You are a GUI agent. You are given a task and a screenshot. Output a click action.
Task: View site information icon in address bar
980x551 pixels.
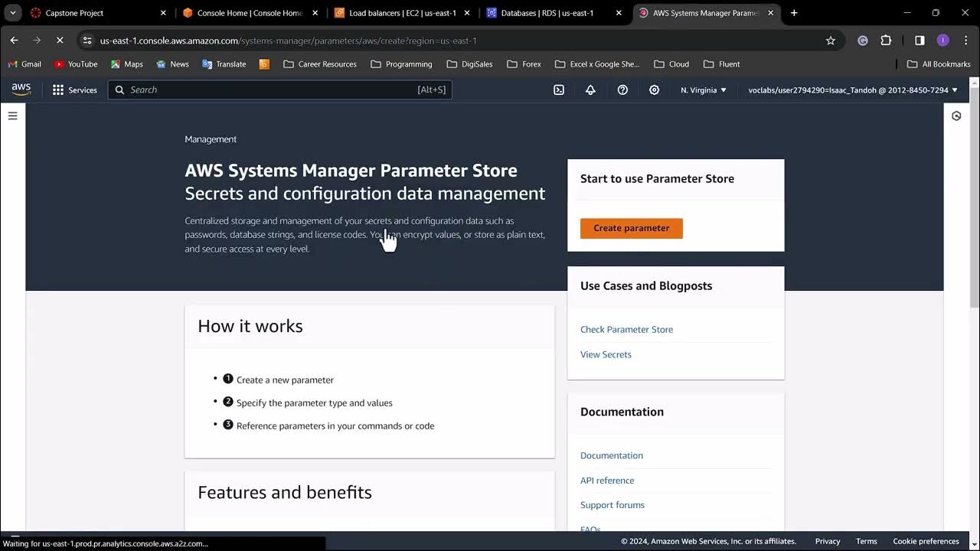coord(87,40)
